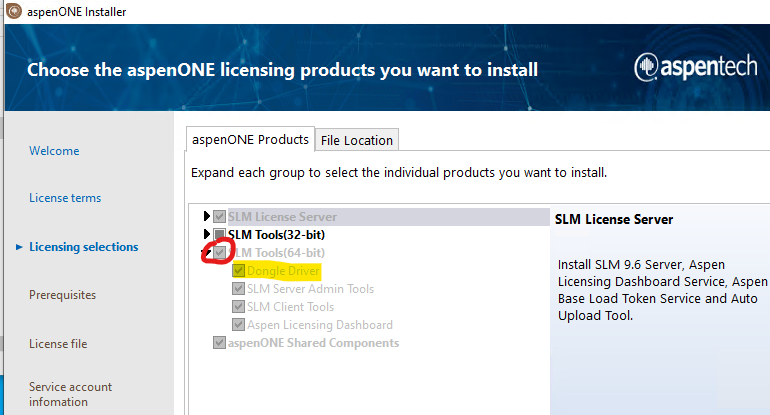The width and height of the screenshot is (770, 415).
Task: Select the aspenONE Products tab
Action: (x=250, y=139)
